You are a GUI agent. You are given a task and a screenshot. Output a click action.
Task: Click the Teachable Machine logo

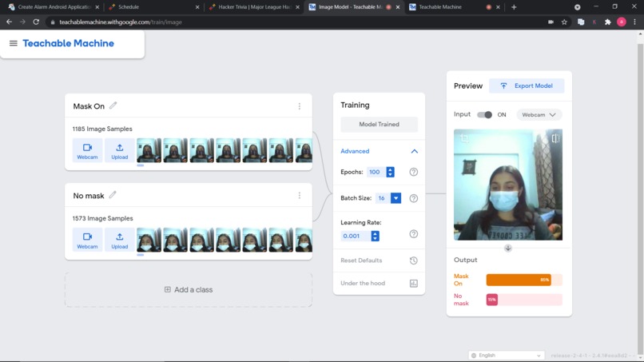point(68,43)
